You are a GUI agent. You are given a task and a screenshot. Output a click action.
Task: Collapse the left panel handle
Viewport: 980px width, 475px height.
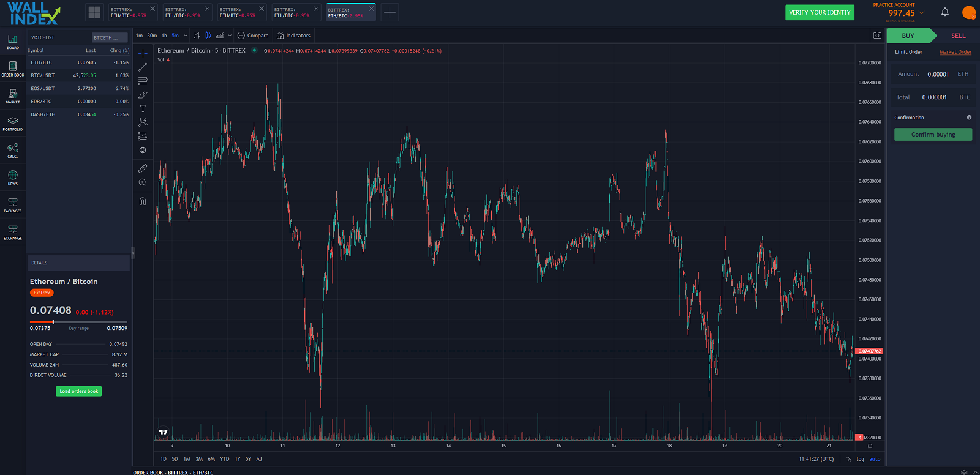[x=133, y=252]
